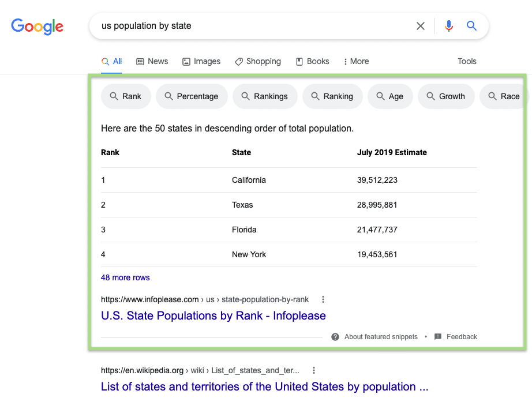Screen dimensions: 532x398
Task: Open options dots beside en.wikipedia.org URL
Action: click(314, 370)
